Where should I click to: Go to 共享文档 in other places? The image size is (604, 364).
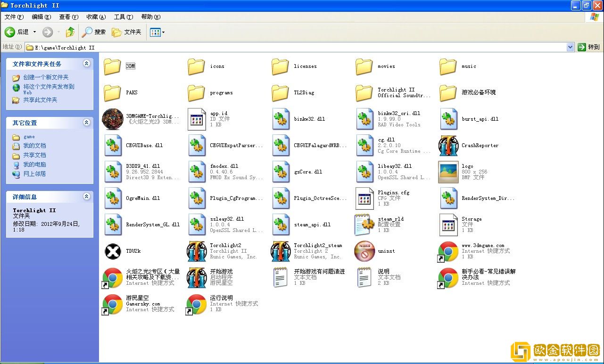[34, 155]
